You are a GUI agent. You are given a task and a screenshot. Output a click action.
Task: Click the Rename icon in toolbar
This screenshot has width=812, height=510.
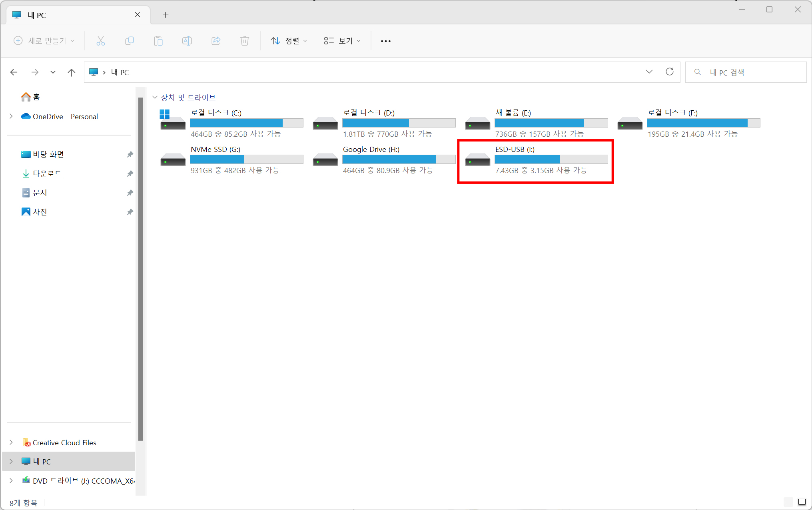pos(187,41)
